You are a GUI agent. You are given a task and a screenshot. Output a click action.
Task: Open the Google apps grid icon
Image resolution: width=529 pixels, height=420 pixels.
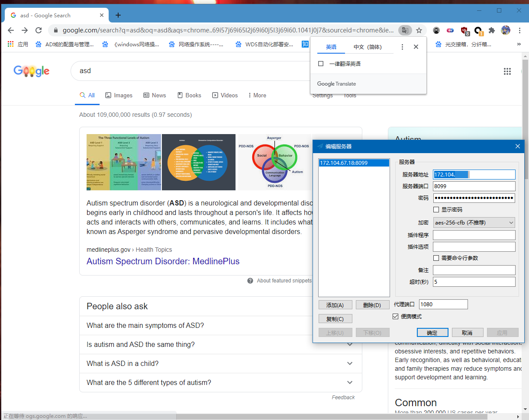pos(507,71)
